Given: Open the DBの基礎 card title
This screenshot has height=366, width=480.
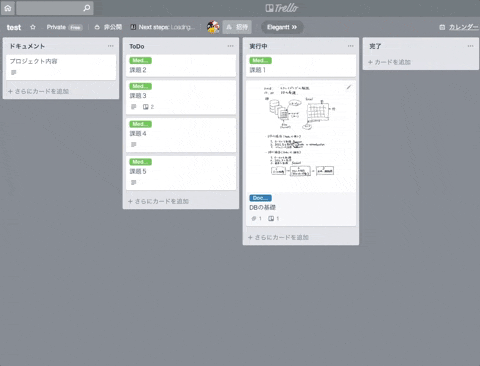Looking at the screenshot, I should click(x=262, y=207).
